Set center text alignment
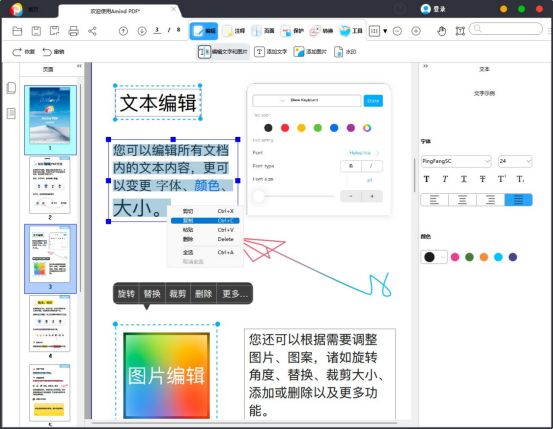Viewport: 553px width, 429px height. (x=462, y=200)
